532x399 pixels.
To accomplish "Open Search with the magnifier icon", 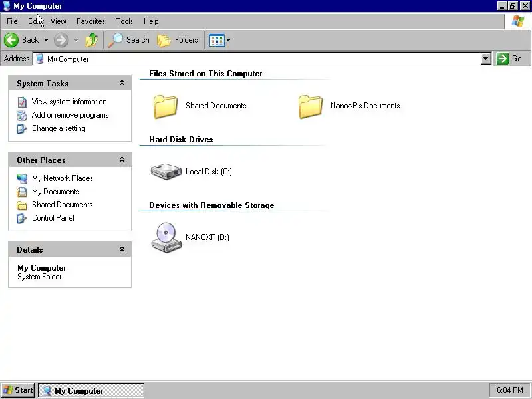I will coord(115,40).
